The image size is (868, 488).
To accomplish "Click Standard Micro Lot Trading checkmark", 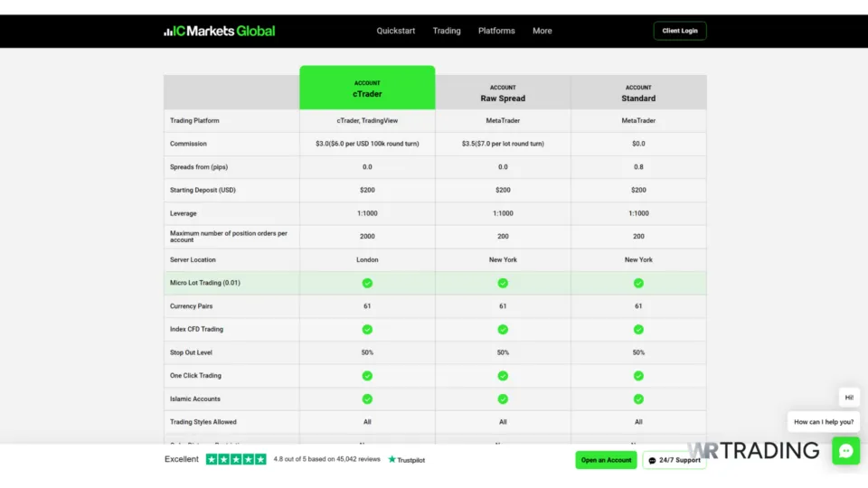I will (x=638, y=283).
